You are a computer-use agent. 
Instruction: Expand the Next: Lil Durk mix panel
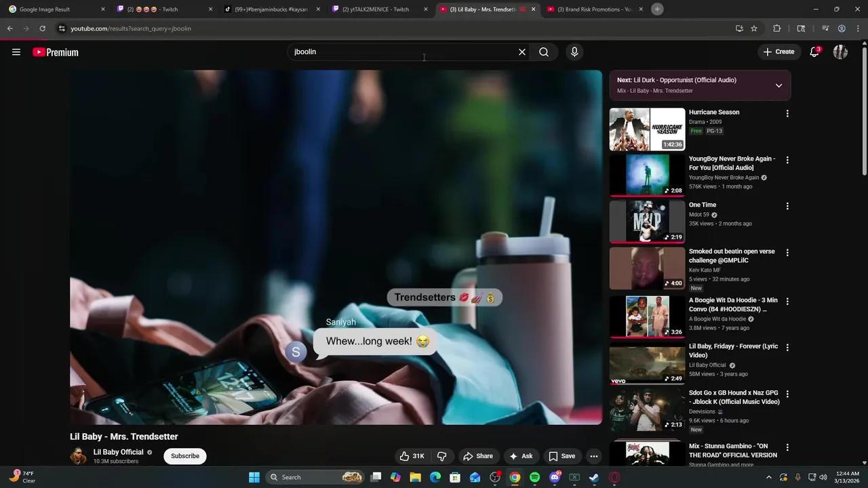coord(778,85)
